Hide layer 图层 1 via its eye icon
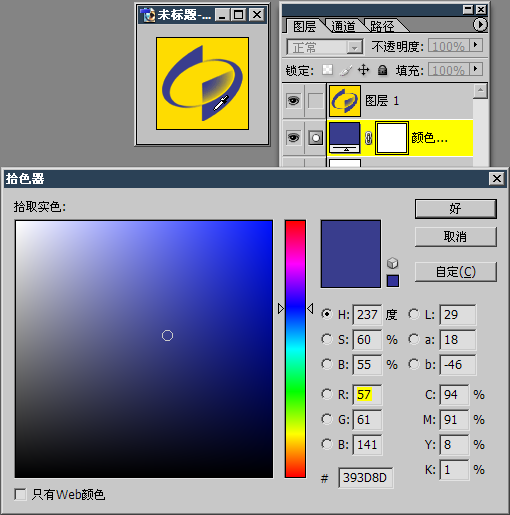Screen dimensions: 510x515 [x=293, y=100]
